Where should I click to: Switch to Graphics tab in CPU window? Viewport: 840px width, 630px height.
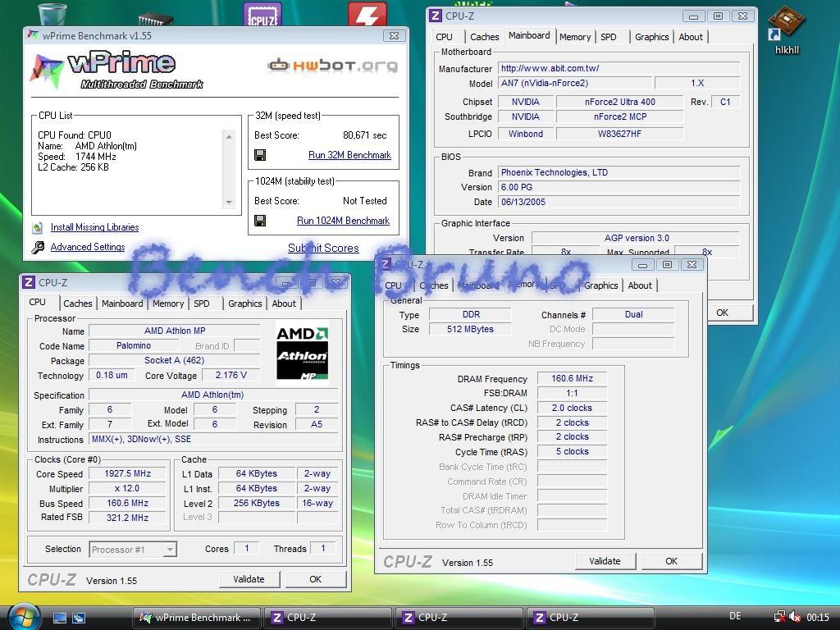pos(244,304)
